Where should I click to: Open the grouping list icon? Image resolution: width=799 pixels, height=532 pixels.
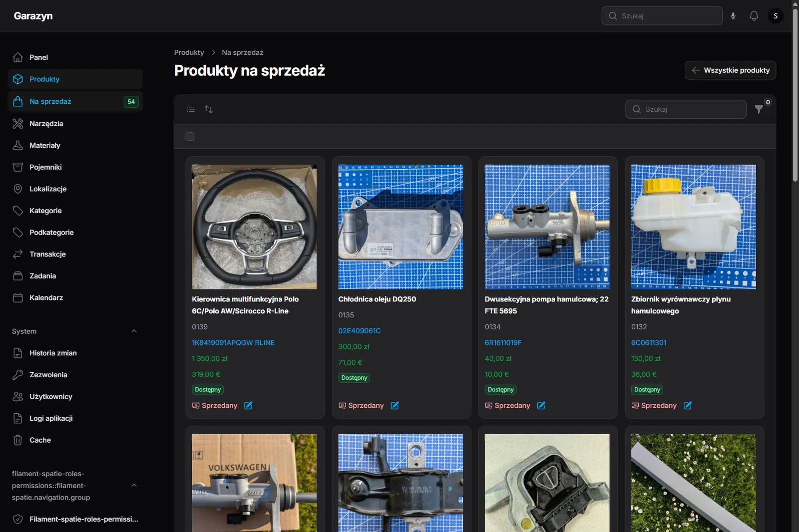click(x=191, y=109)
